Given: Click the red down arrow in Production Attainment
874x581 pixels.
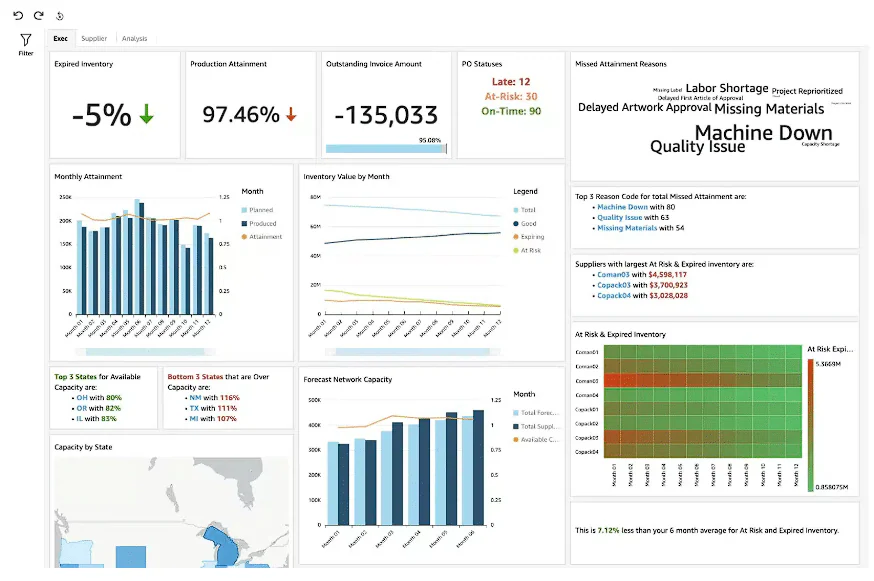Looking at the screenshot, I should [x=291, y=114].
